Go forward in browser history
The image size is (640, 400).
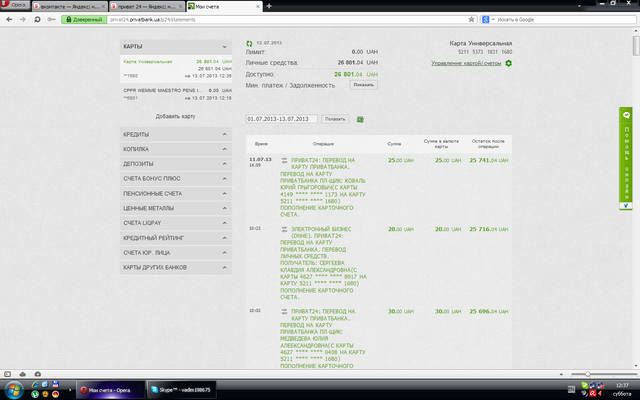(23, 19)
